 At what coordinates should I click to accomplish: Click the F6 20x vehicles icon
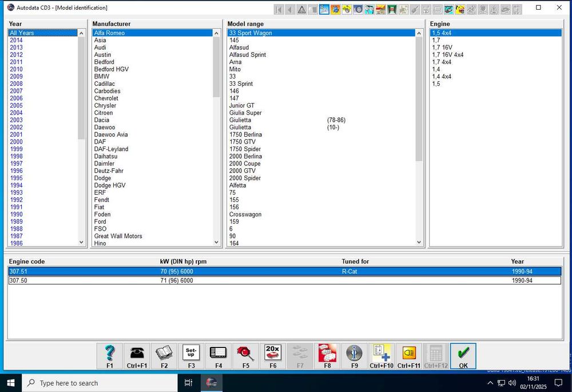(273, 356)
